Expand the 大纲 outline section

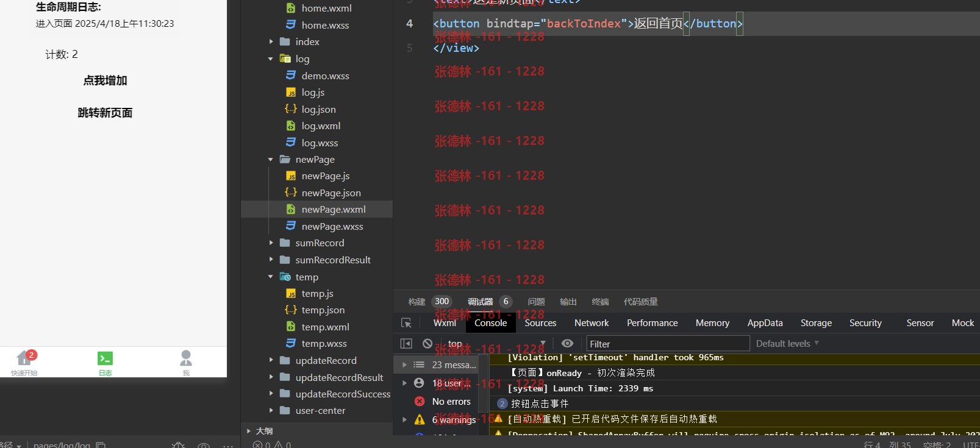click(249, 431)
